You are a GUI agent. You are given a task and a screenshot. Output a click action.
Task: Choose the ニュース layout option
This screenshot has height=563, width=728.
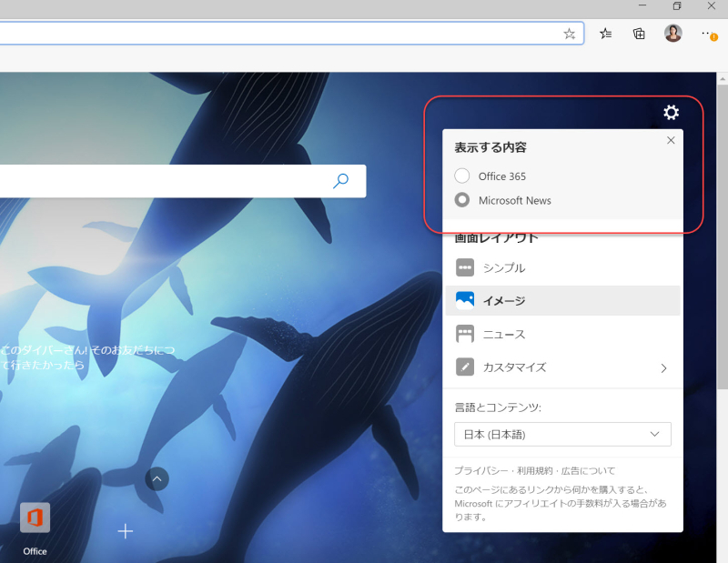coord(562,334)
